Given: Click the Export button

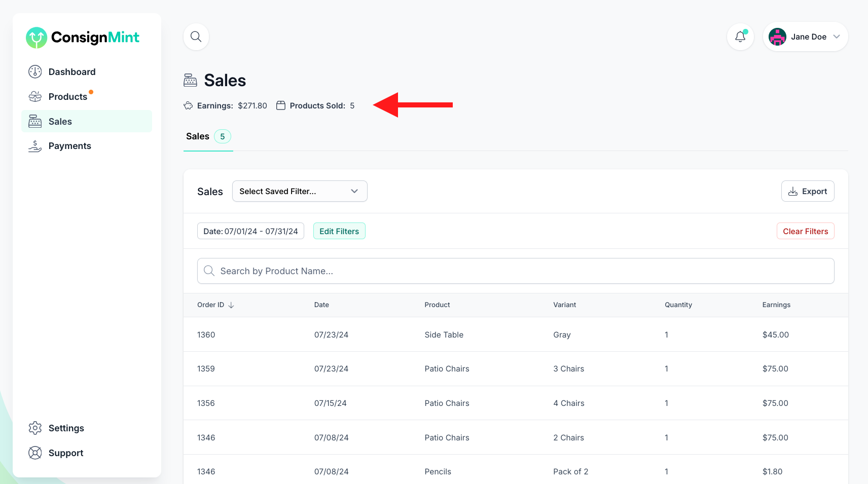Looking at the screenshot, I should point(808,191).
